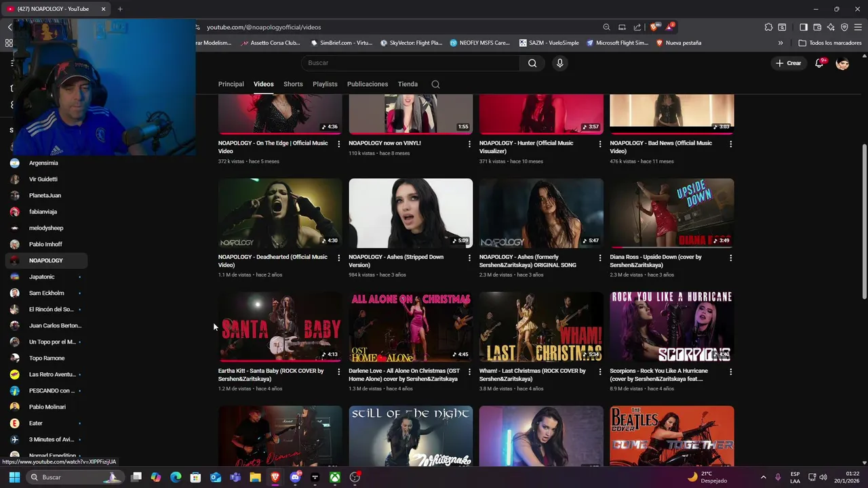The height and width of the screenshot is (488, 868).
Task: Open options menu for Last Christmas cover
Action: coord(600,371)
